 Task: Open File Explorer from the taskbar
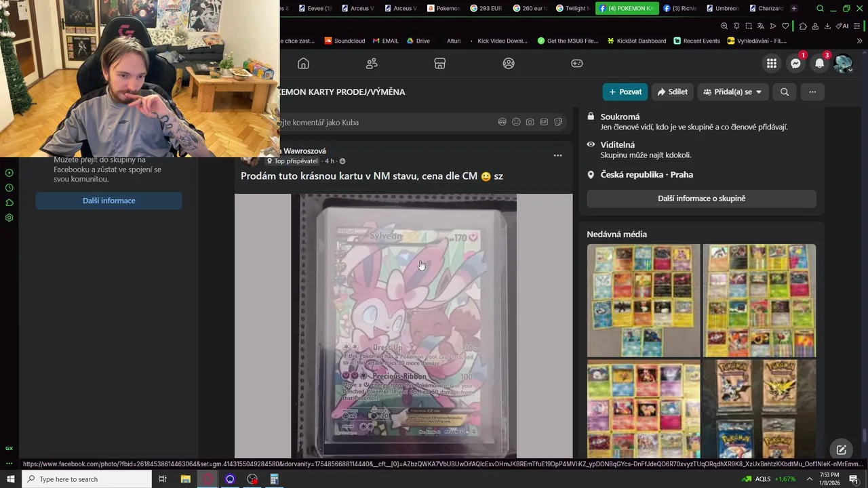click(185, 479)
